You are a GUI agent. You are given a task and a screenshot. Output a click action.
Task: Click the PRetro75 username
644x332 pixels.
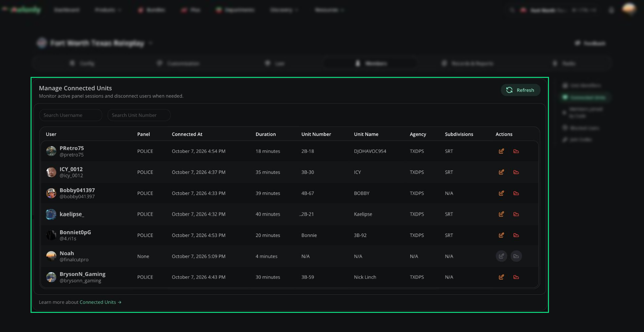(x=72, y=148)
